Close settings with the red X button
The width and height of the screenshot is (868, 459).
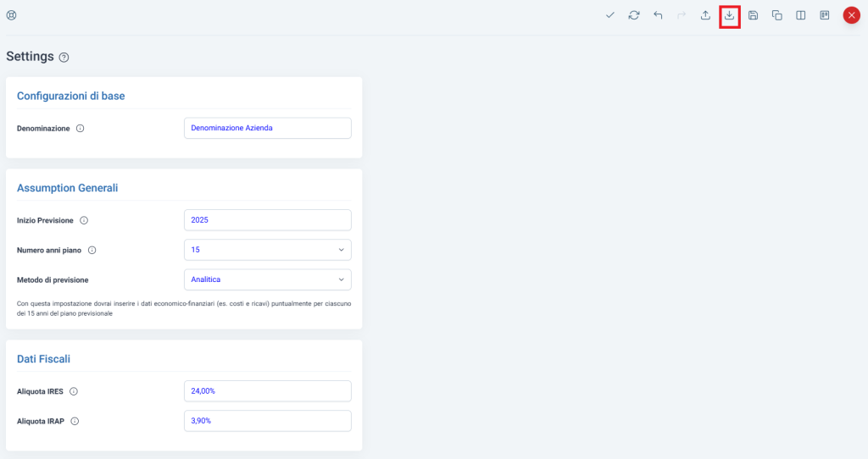[x=851, y=15]
